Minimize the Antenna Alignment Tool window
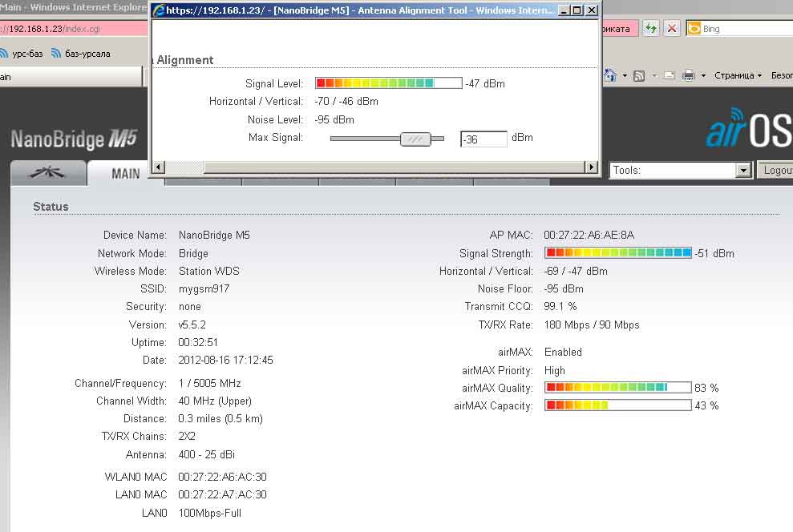Screen dimensions: 793x532 (x=564, y=10)
